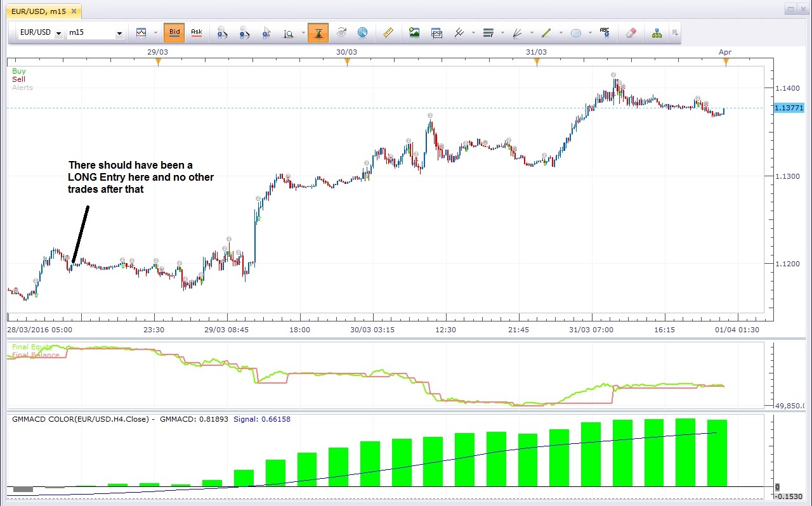Click the hierarchy structure icon
The height and width of the screenshot is (506, 812).
point(657,33)
